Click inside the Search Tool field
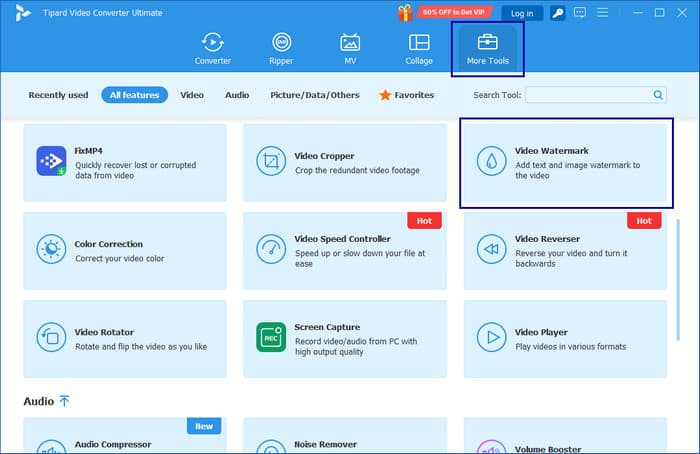Screen dimensions: 700x454 (588, 95)
